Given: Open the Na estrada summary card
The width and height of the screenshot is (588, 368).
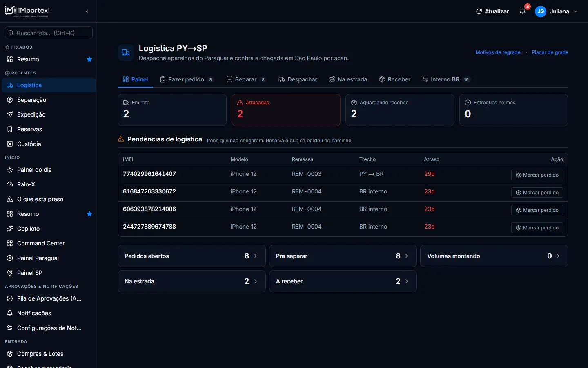Looking at the screenshot, I should tap(192, 281).
